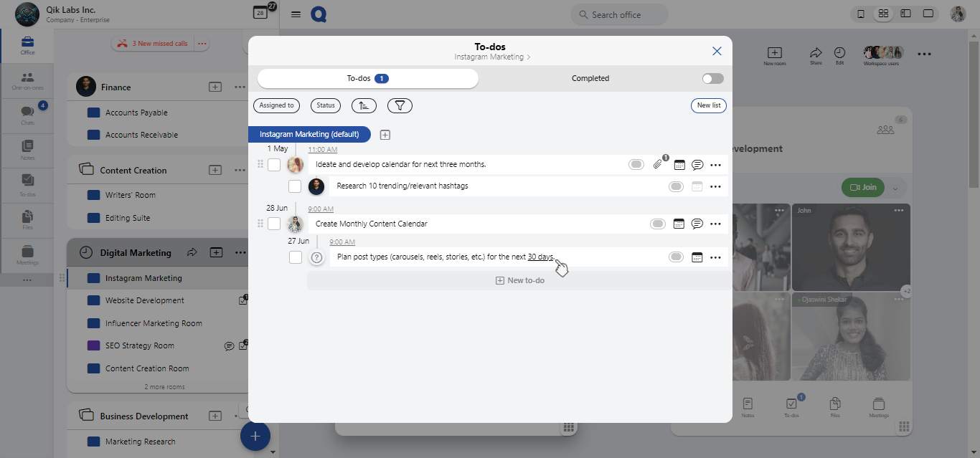Toggle the switch next to Completed

[712, 79]
